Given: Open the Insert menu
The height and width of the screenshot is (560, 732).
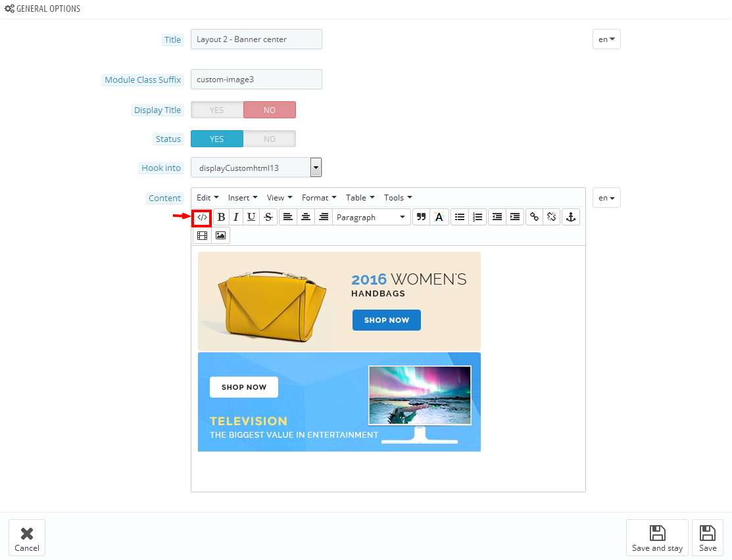Looking at the screenshot, I should [x=243, y=198].
